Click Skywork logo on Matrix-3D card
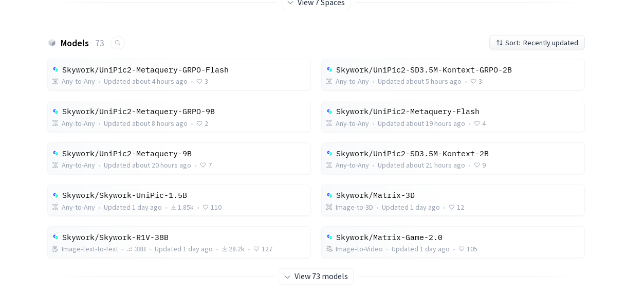This screenshot has height=294, width=644. [x=329, y=195]
